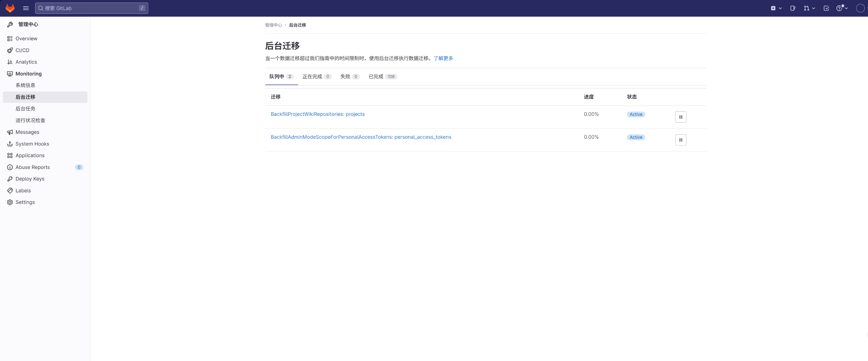Image resolution: width=868 pixels, height=361 pixels.
Task: Open CI/CD in the sidebar
Action: coord(22,50)
